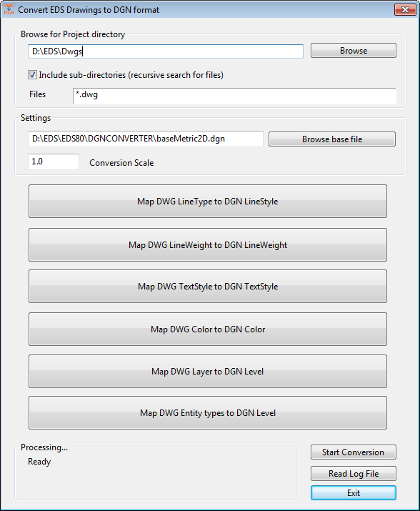Toggle Include sub-directories checkbox
Viewport: 420px width, 511px height.
[32, 75]
